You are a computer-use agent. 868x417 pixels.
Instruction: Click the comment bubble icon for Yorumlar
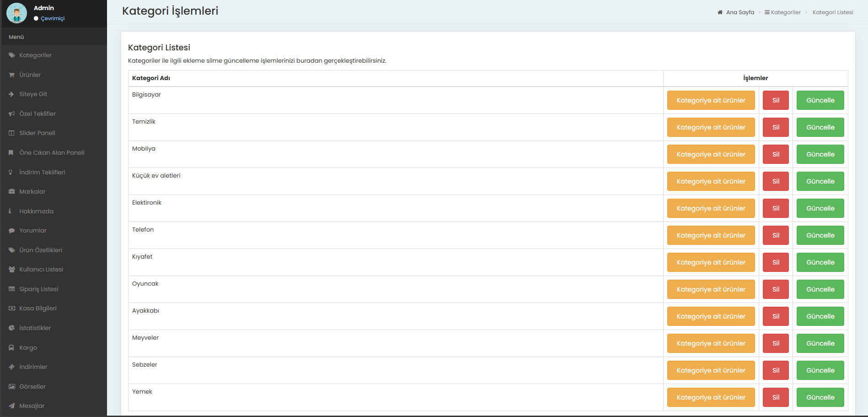pos(12,231)
